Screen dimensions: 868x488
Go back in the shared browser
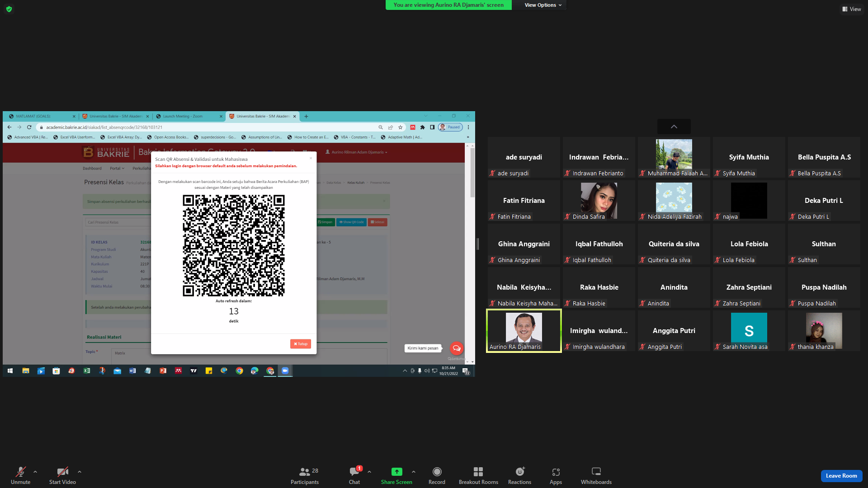[x=9, y=127]
